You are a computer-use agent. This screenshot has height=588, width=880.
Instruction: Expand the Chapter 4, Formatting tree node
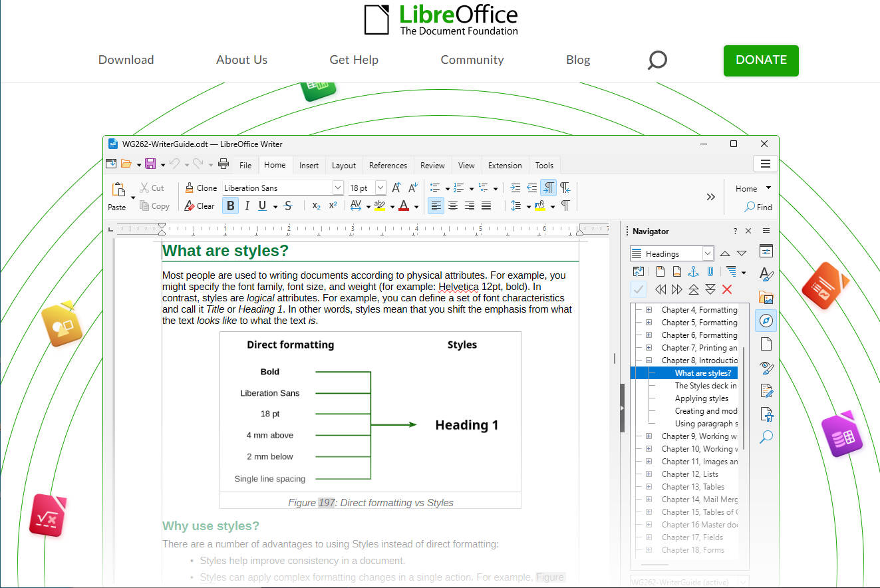coord(649,310)
